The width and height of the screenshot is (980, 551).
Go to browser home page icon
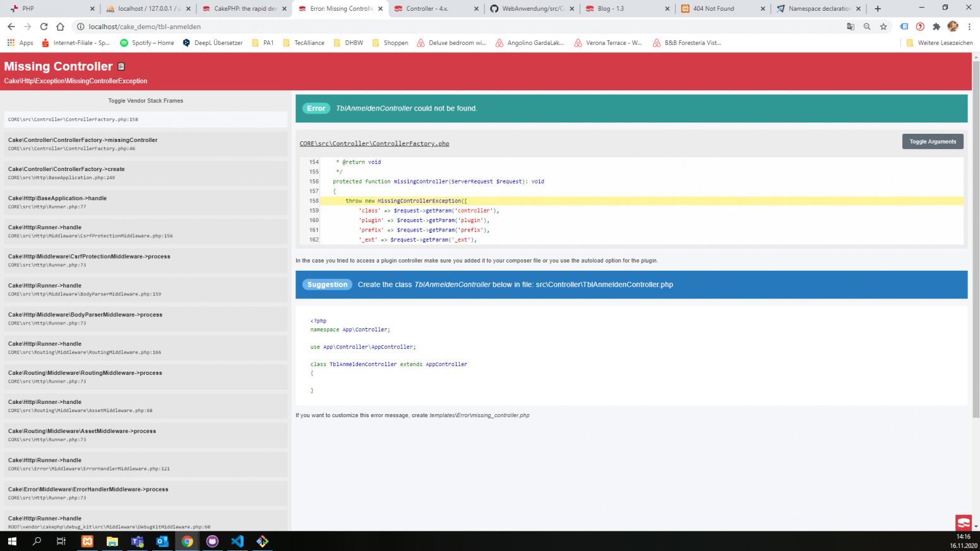point(60,27)
